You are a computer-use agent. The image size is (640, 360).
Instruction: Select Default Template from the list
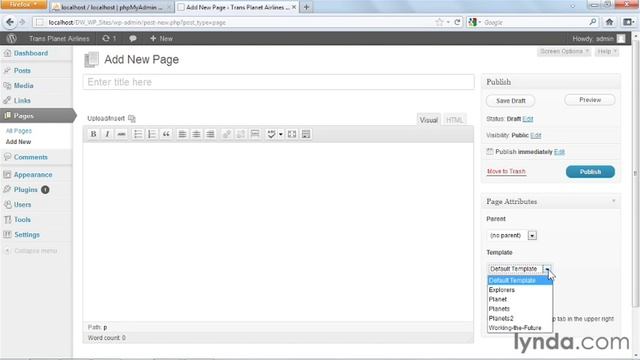point(520,280)
